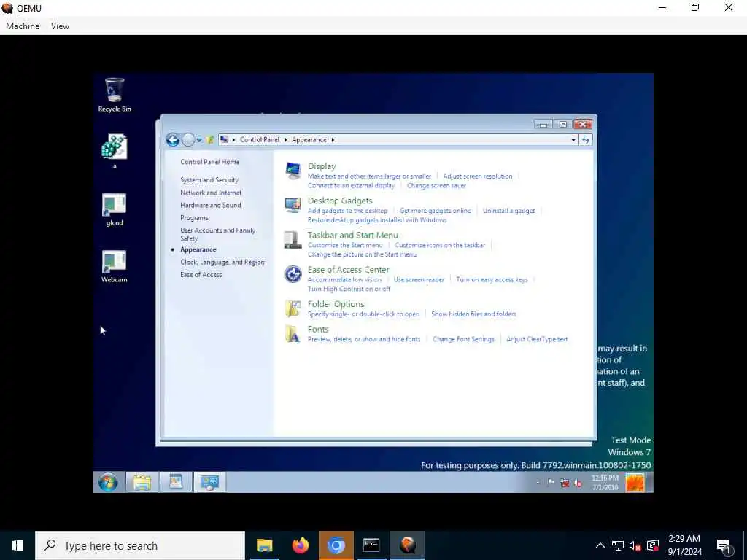Click Customize icons on the taskbar
This screenshot has width=747, height=560.
440,245
